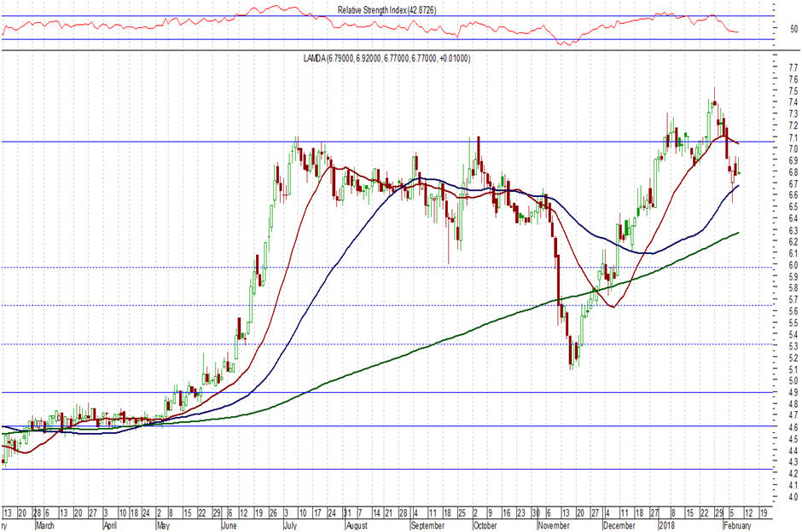Select the Relative Strength Index (42.8726) title
Viewport: 802px width, 532px height.
pyautogui.click(x=386, y=9)
